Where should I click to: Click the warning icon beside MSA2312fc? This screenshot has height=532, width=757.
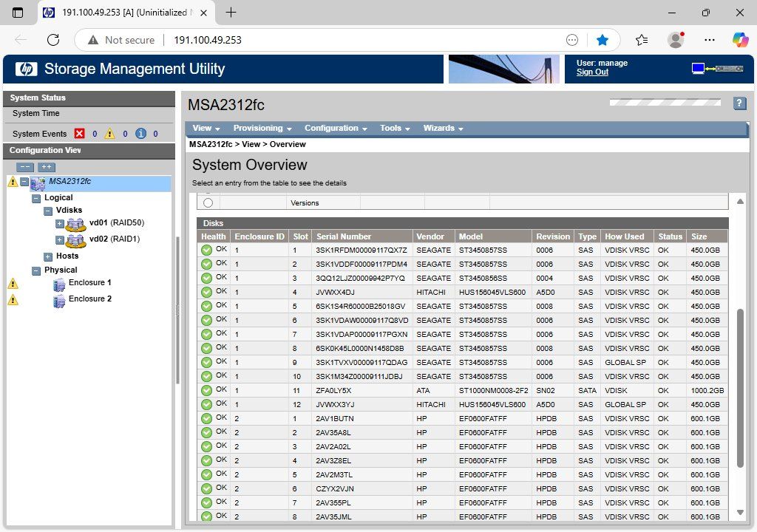[x=13, y=182]
